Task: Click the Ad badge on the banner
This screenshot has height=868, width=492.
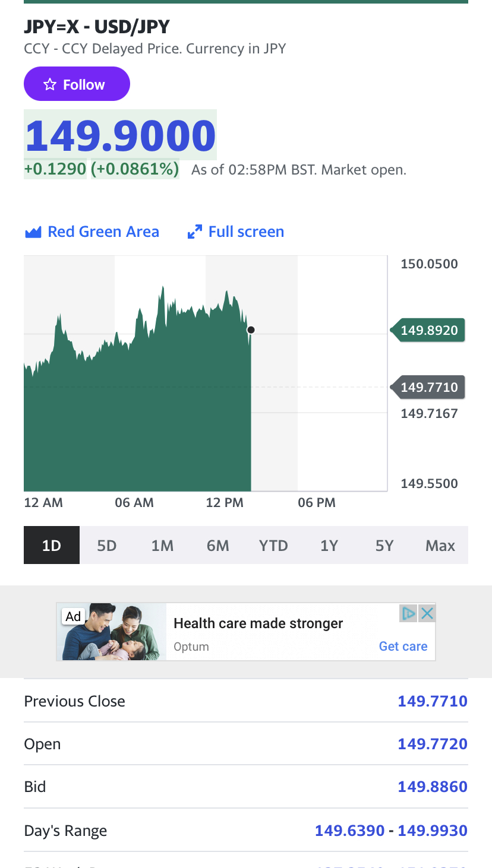Action: (73, 616)
